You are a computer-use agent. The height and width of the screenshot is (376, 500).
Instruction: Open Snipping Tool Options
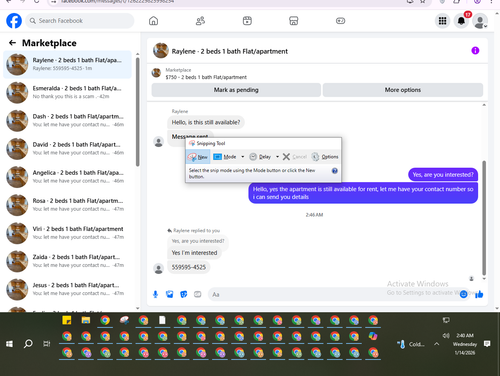coord(325,157)
